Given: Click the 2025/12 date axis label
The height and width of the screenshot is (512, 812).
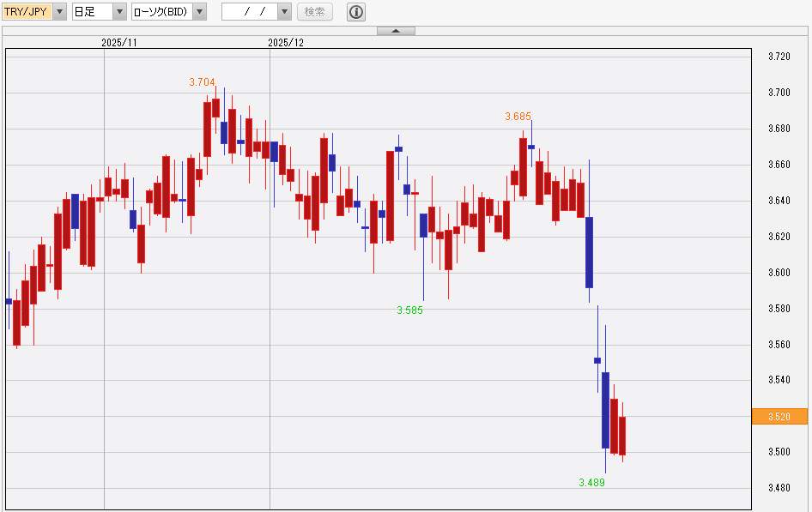Looking at the screenshot, I should tap(286, 43).
